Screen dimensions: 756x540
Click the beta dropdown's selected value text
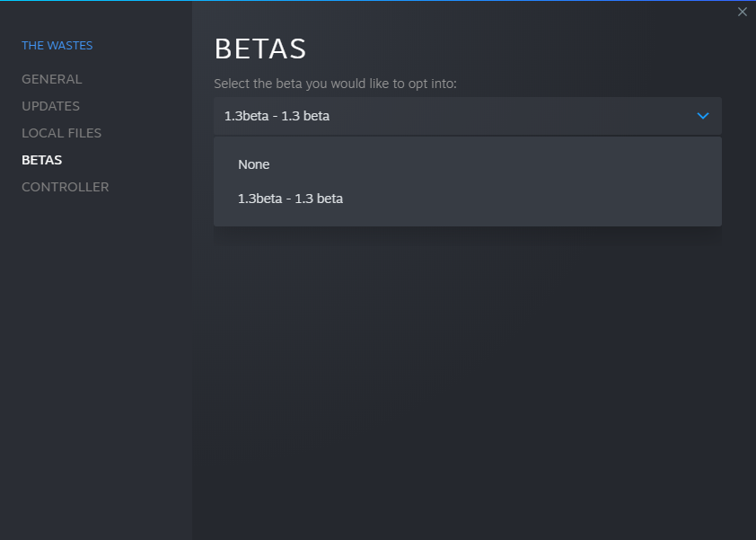coord(277,116)
